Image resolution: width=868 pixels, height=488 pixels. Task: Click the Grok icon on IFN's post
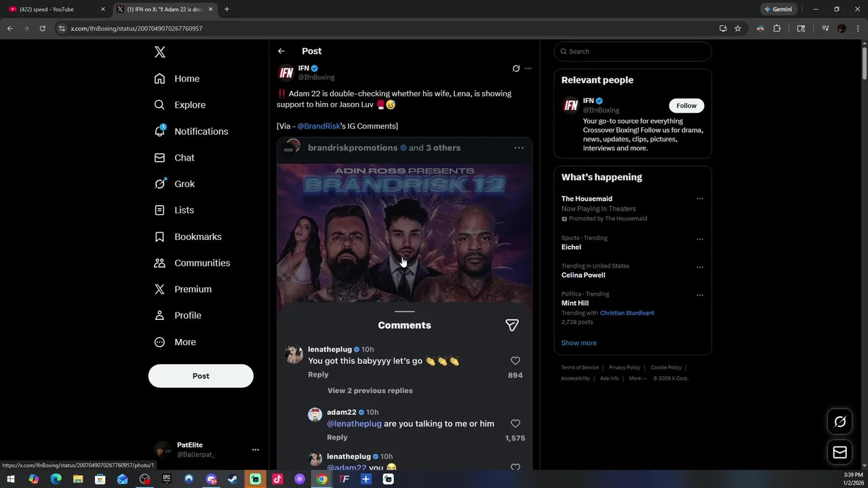point(516,68)
